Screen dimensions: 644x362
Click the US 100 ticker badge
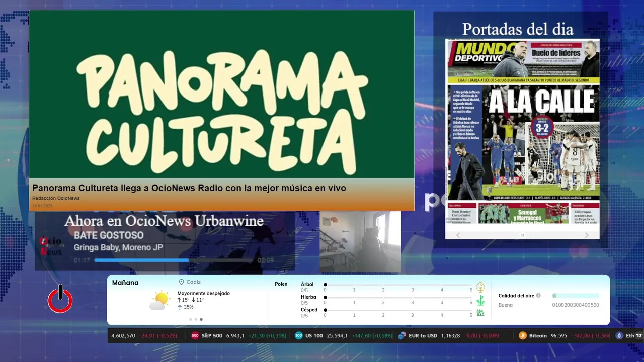[299, 336]
